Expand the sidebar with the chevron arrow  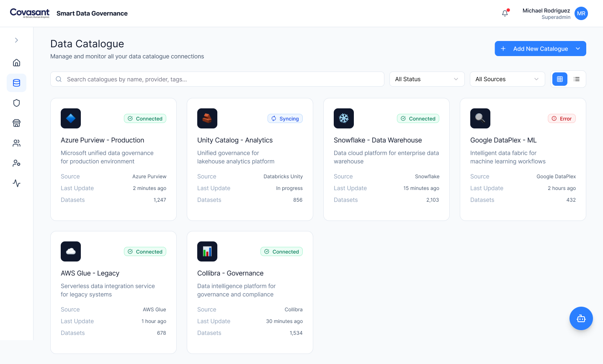point(16,40)
